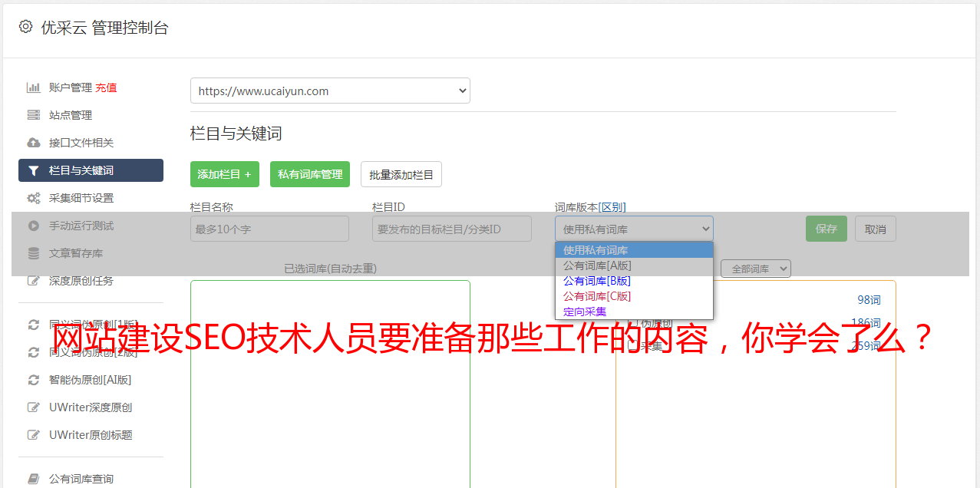
Task: Click the book icon for 公有词库查询
Action: click(33, 479)
